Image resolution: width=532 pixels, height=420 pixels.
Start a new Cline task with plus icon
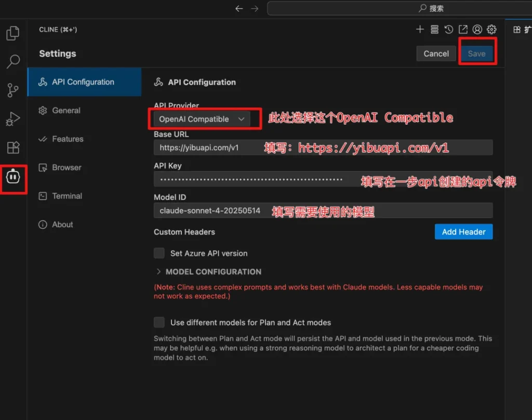click(420, 29)
